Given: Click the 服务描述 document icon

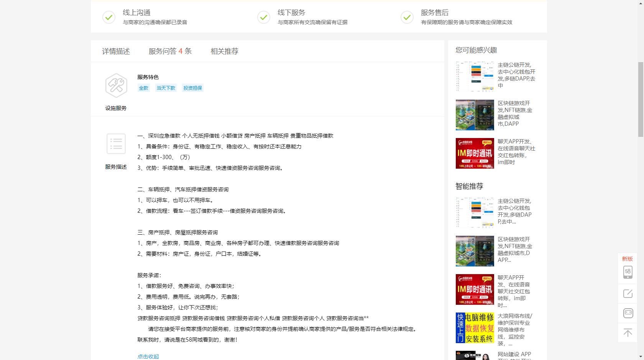Looking at the screenshot, I should coord(116,144).
